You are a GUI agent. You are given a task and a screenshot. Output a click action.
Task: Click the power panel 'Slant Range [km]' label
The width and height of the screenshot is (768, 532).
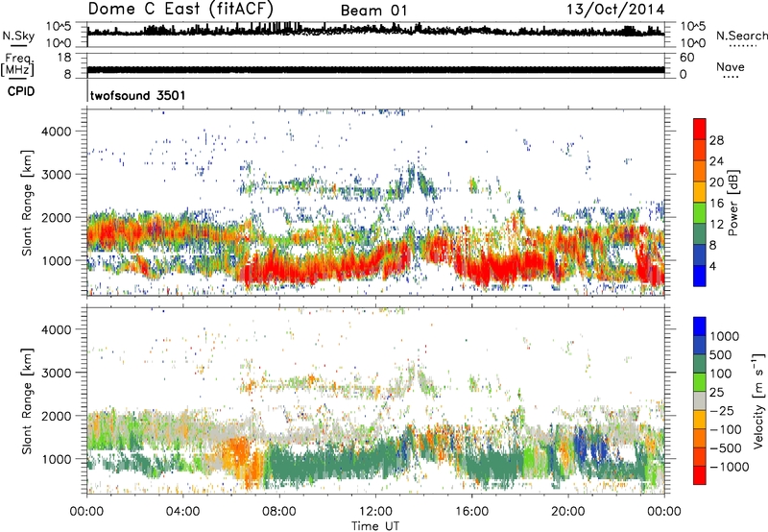(27, 203)
